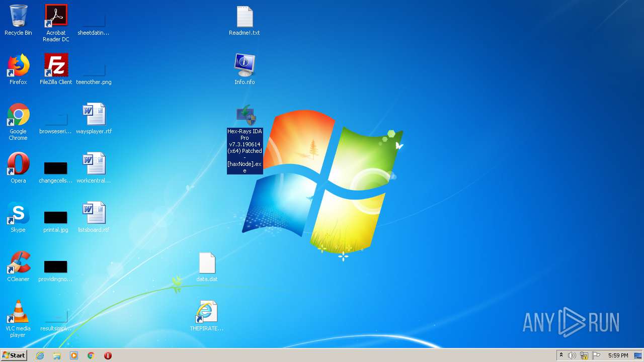Open the volume control tray icon
The height and width of the screenshot is (362, 644).
pos(572,355)
